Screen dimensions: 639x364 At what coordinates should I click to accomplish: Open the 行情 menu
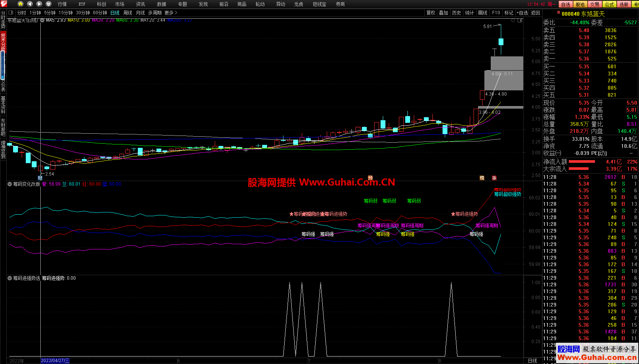point(62,4)
